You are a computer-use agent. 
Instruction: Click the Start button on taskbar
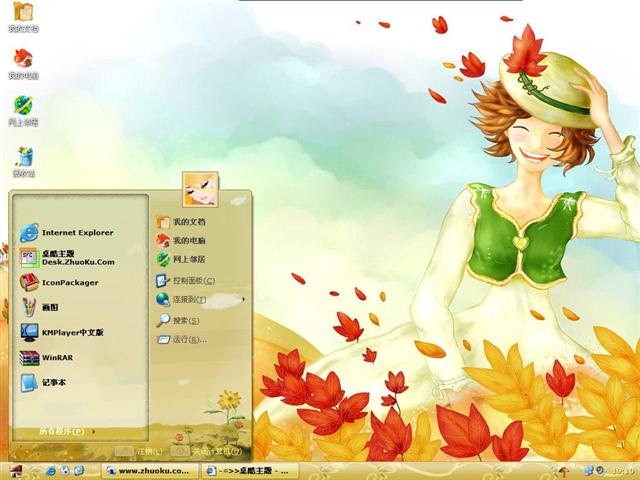coord(16,471)
